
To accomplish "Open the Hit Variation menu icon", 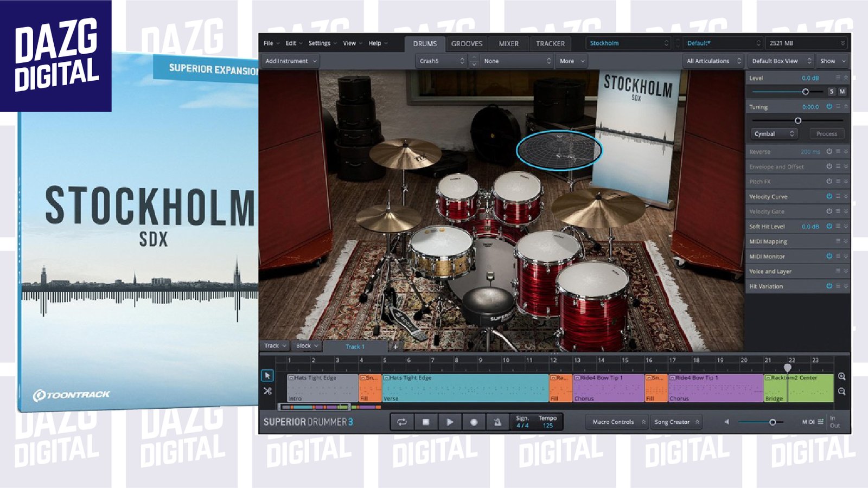I will pyautogui.click(x=838, y=286).
